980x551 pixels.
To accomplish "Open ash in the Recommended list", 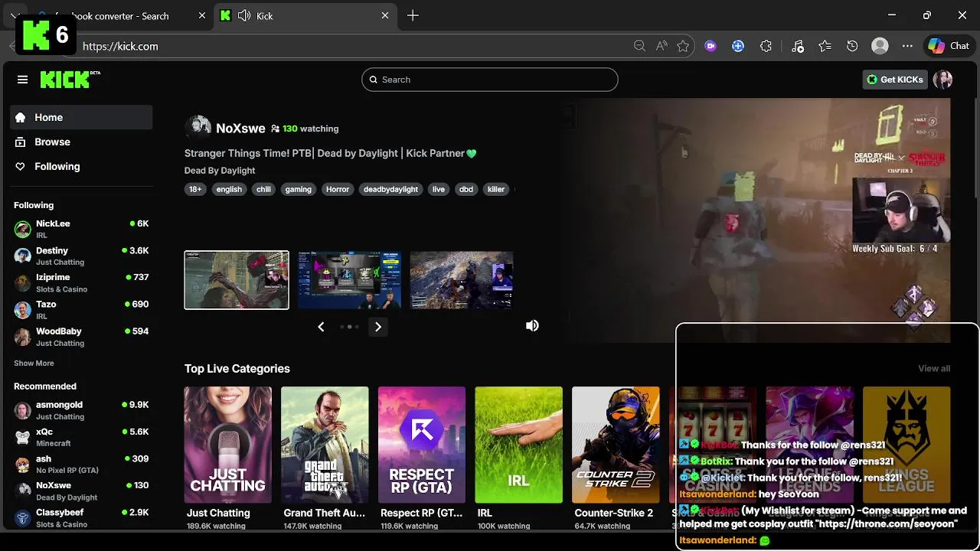I will pos(81,464).
